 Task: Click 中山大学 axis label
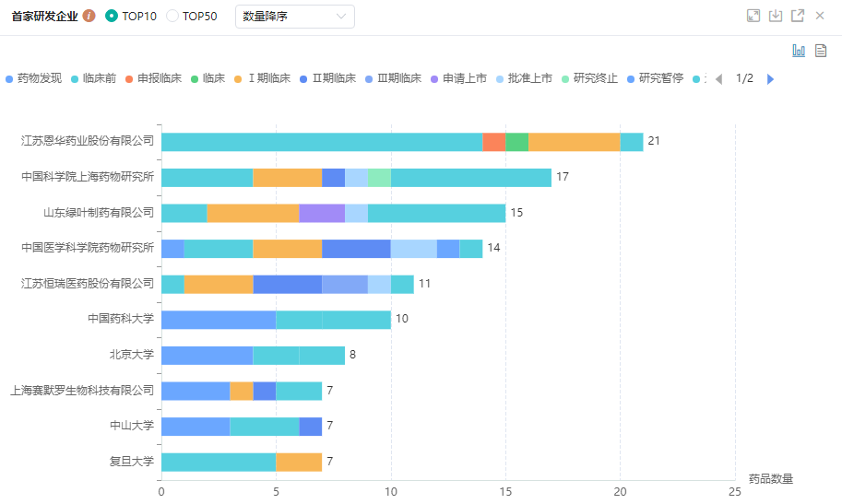tap(132, 426)
